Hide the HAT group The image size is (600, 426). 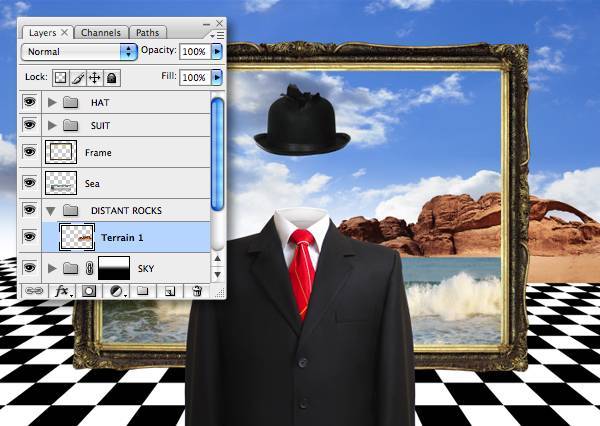point(30,102)
